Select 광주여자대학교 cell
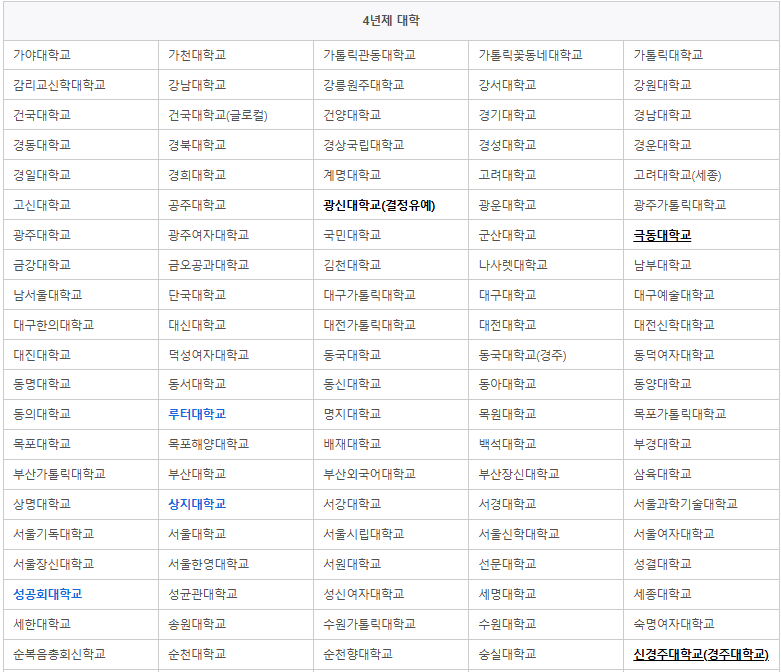Screen dimensions: 781x672 pos(236,235)
